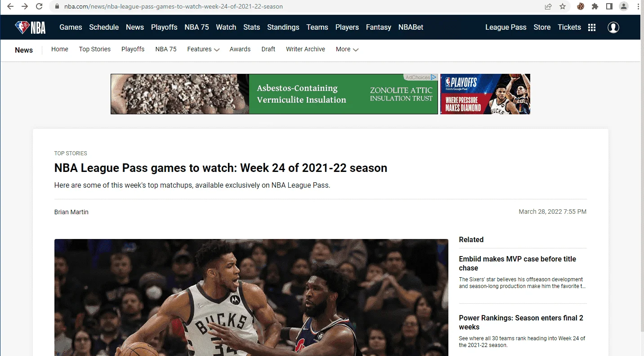Select NBA 75 in the white News sub-navigation

coord(166,49)
